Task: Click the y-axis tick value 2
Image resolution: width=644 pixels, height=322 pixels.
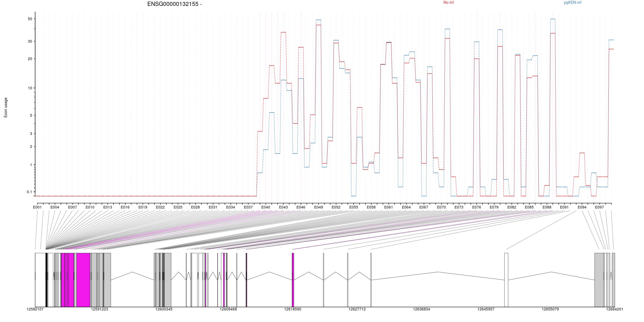Action: coord(31,147)
